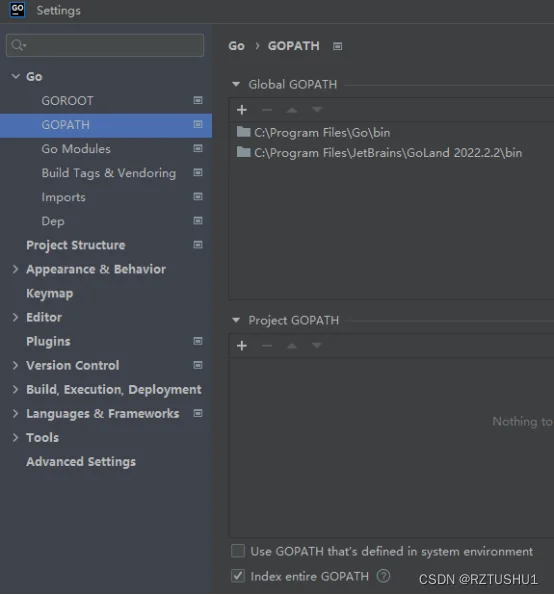Screen dimensions: 554x595
Task: Click the folder icon of the JetBrains GoLand path
Action: pyautogui.click(x=243, y=152)
